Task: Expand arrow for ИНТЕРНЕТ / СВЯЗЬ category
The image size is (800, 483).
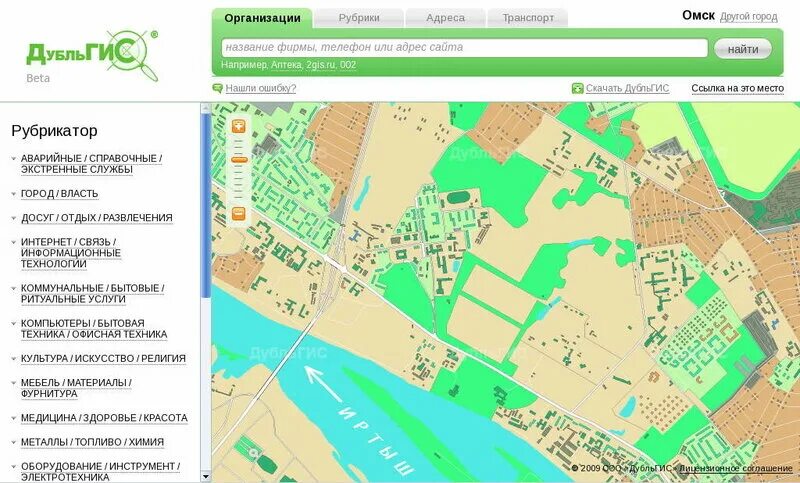Action: [14, 242]
